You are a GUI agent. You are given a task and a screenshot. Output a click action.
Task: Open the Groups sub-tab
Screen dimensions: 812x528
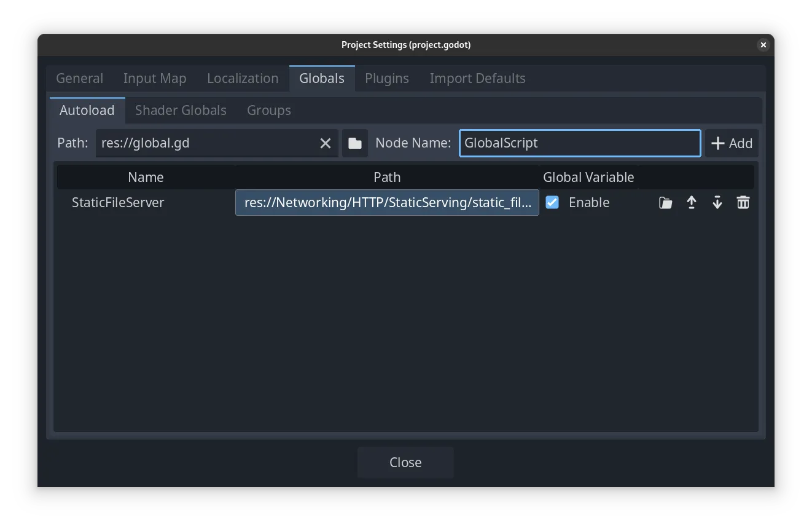click(268, 111)
